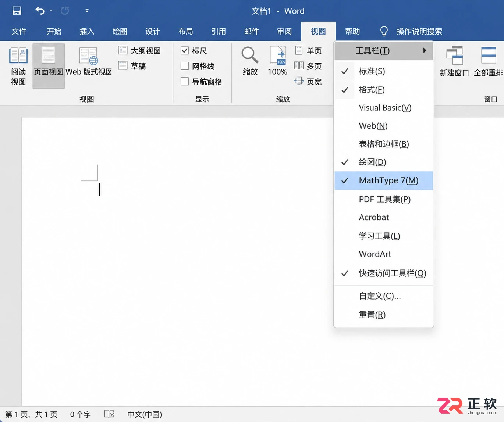Toggle 格式(F) toolbar off
Screen dimensions: 504x422
click(384, 90)
